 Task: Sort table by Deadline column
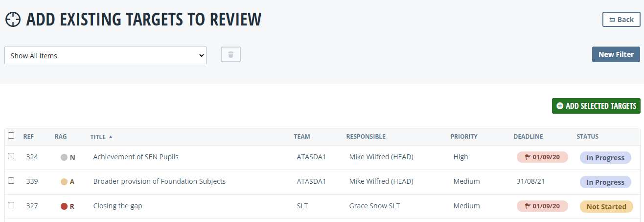(528, 137)
